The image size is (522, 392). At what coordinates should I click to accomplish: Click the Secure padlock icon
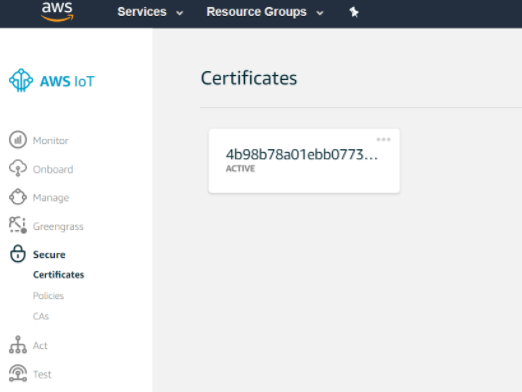click(18, 254)
